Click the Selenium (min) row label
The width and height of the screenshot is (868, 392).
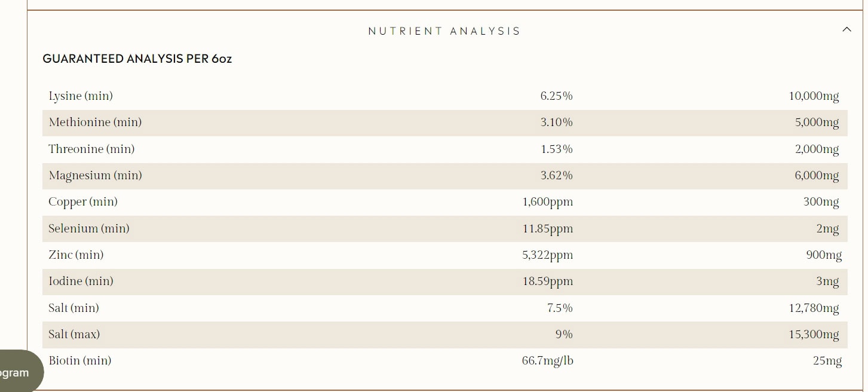(x=88, y=228)
